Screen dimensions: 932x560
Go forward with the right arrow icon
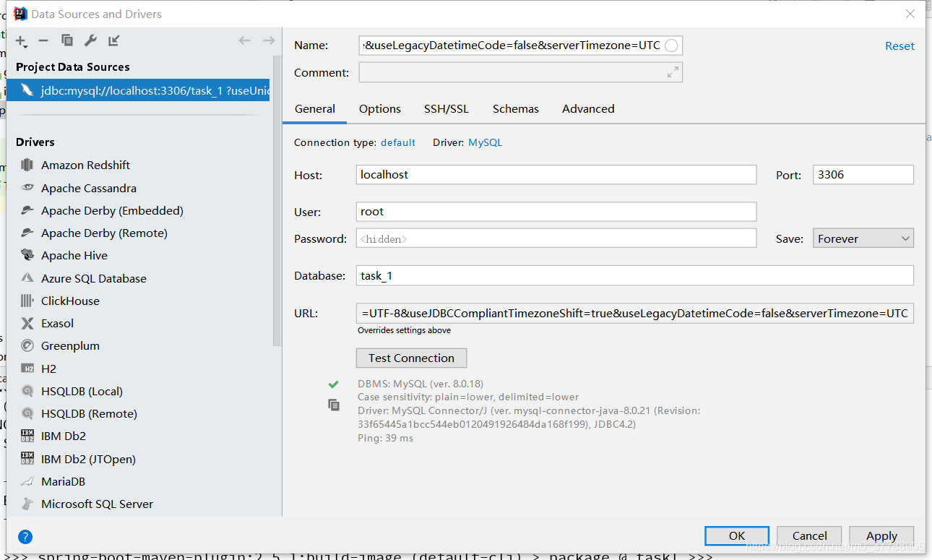tap(269, 40)
